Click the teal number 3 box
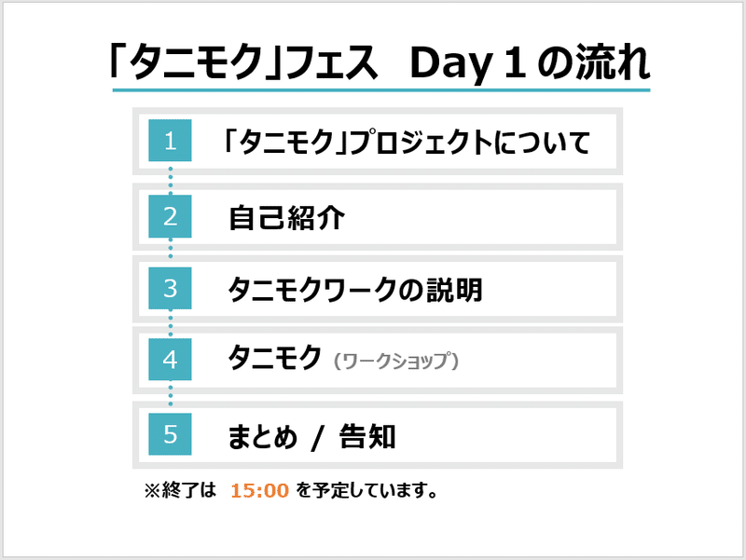Viewport: 746px width, 560px height. 170,288
